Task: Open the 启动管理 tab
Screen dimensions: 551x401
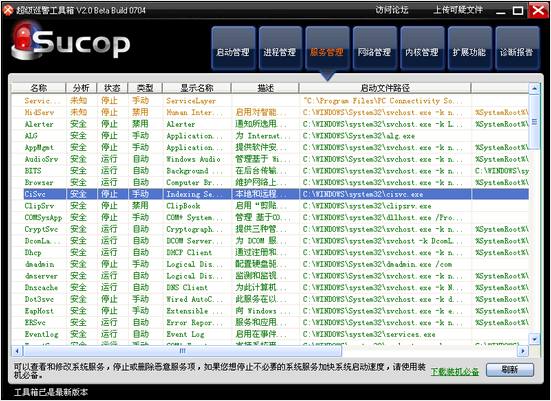Action: click(233, 48)
